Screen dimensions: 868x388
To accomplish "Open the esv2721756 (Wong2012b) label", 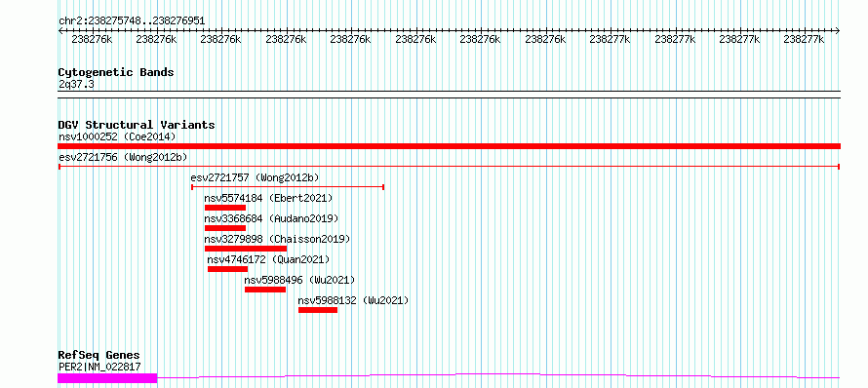I will [123, 157].
